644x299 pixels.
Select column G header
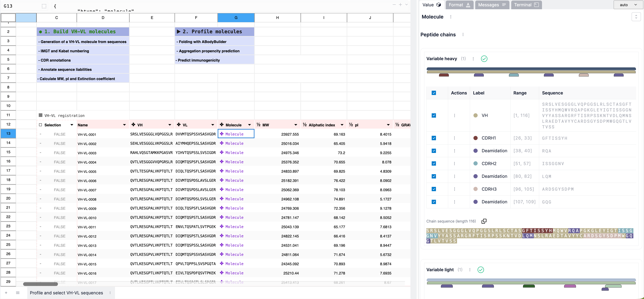coord(236,17)
